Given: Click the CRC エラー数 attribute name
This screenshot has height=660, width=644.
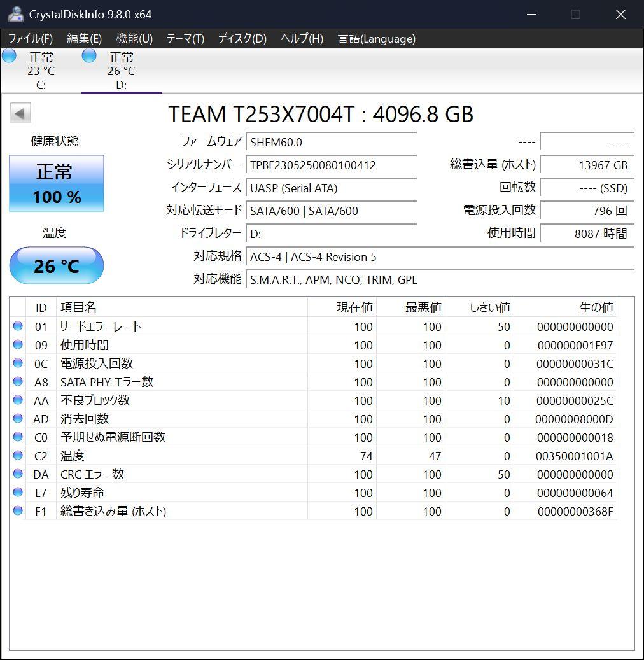Looking at the screenshot, I should click(92, 474).
